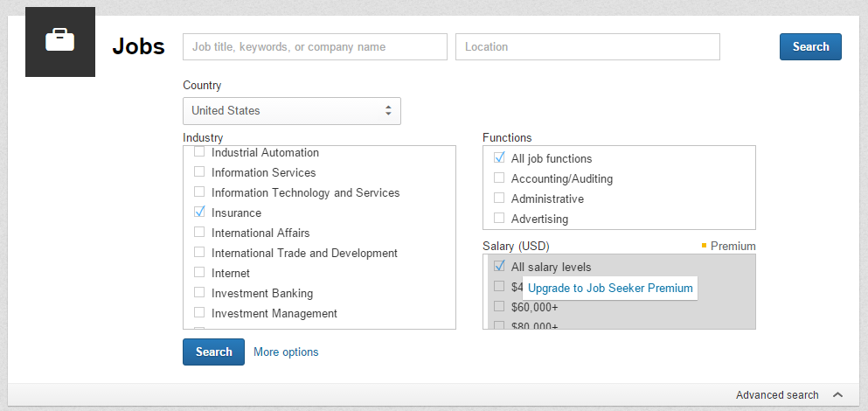Screen dimensions: 868x411
Task: Select the Internet industry checkbox
Action: (199, 273)
